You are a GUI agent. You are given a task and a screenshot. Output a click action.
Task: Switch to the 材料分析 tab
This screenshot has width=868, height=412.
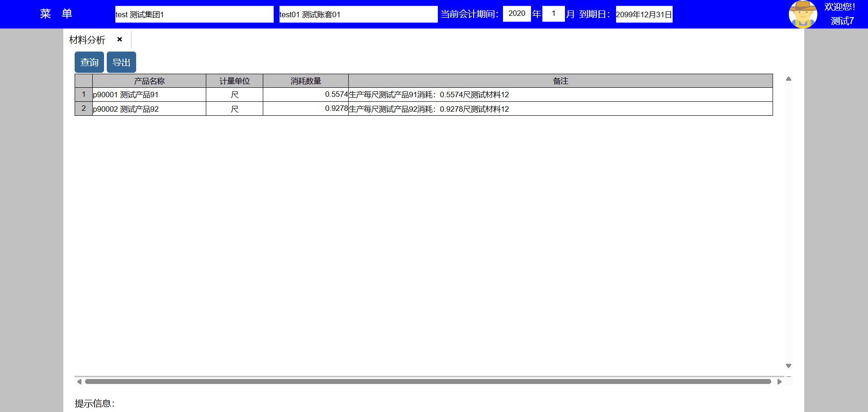coord(87,40)
